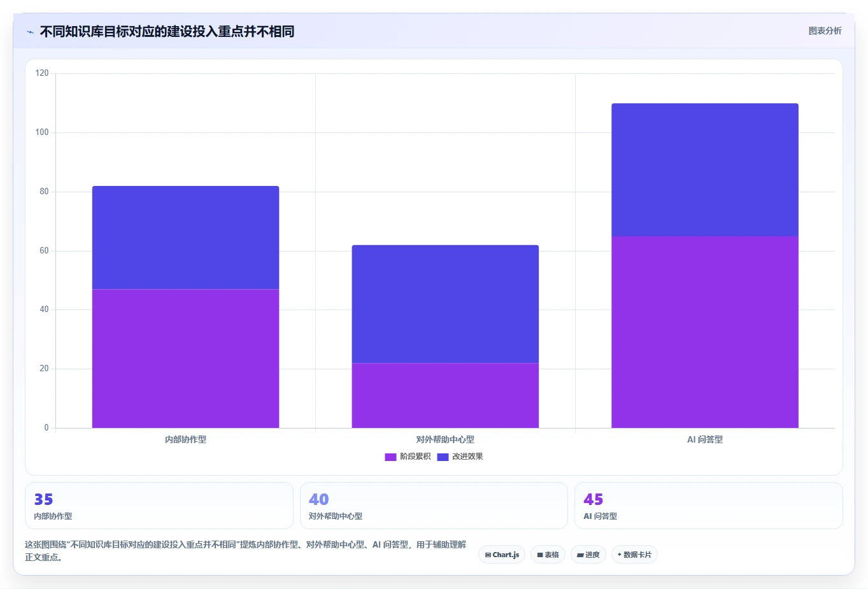Click the 80 y-axis value
868x589 pixels.
point(44,191)
